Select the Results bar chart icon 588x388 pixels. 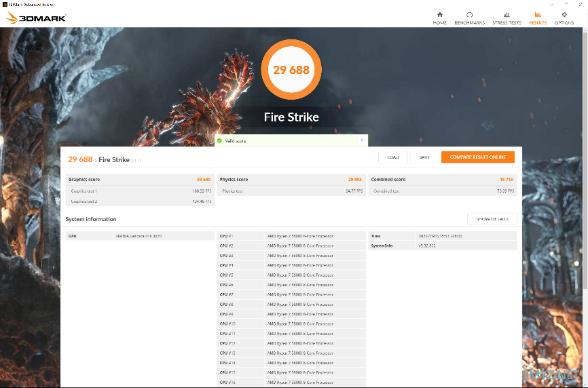point(538,15)
